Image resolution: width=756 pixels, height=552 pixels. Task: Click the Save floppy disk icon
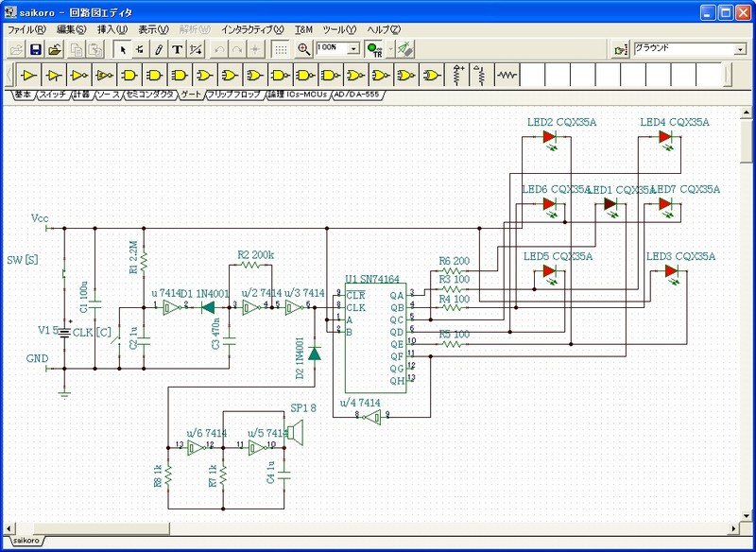36,49
